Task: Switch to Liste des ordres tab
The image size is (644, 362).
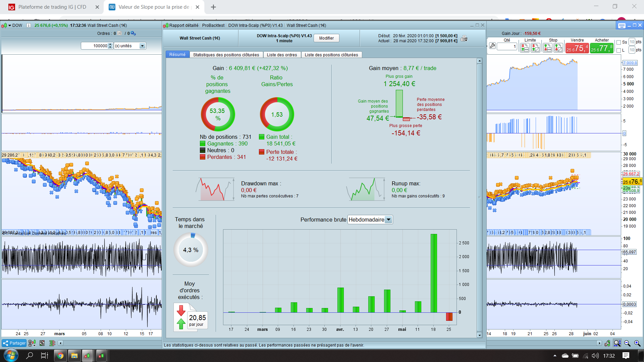Action: pyautogui.click(x=282, y=55)
